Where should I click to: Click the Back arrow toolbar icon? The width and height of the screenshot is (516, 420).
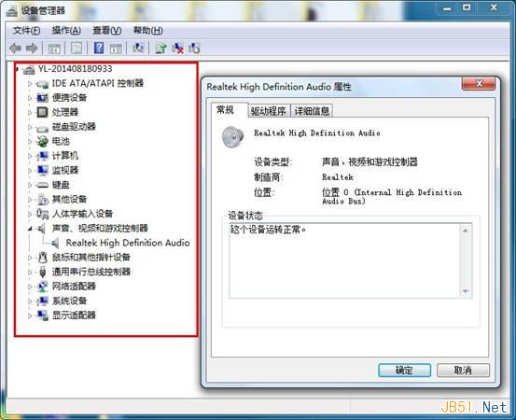[x=15, y=49]
